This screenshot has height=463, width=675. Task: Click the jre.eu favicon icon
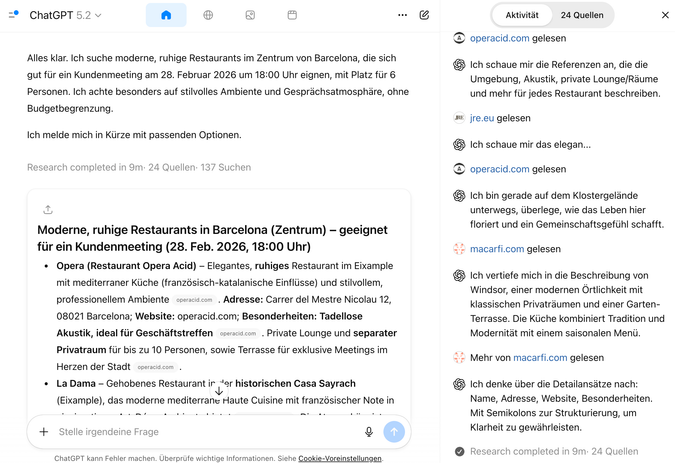(459, 118)
